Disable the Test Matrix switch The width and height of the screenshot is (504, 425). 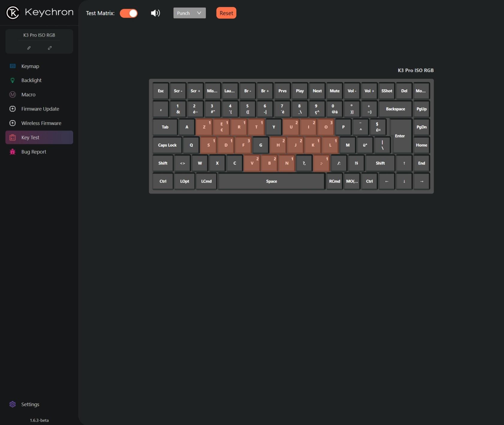(129, 13)
